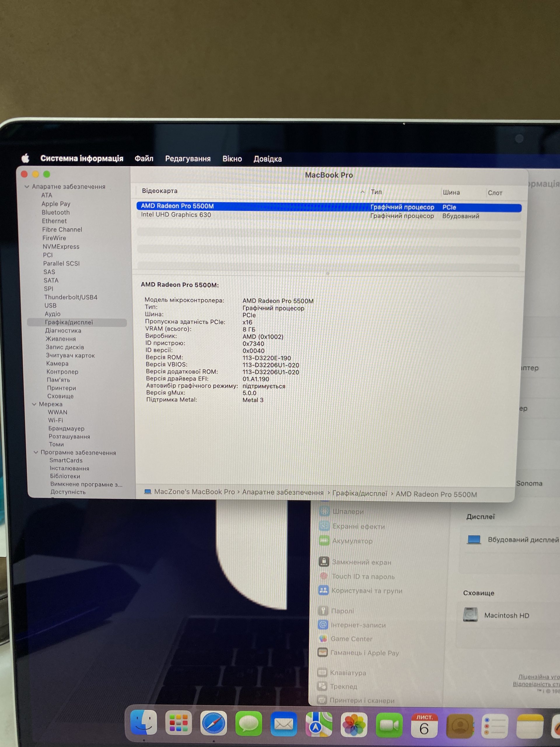Click Апаратне забезпечення in the path bar

pos(283,492)
